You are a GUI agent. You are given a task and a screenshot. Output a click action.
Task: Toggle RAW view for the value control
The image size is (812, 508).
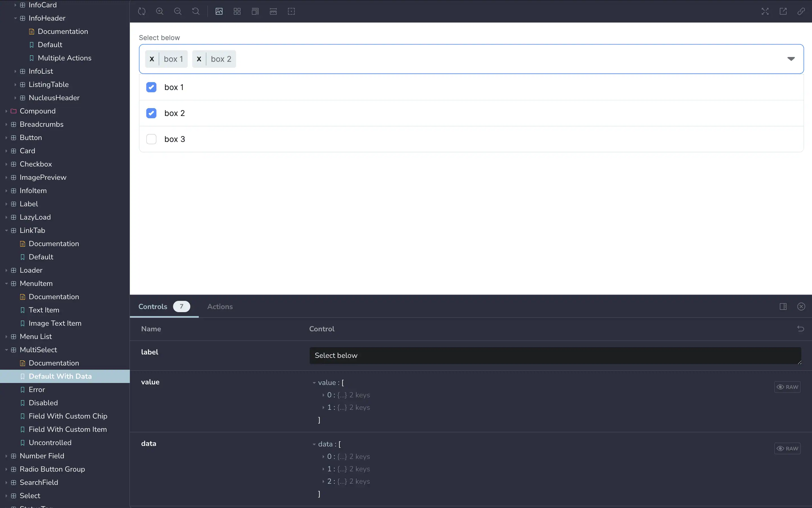(788, 387)
